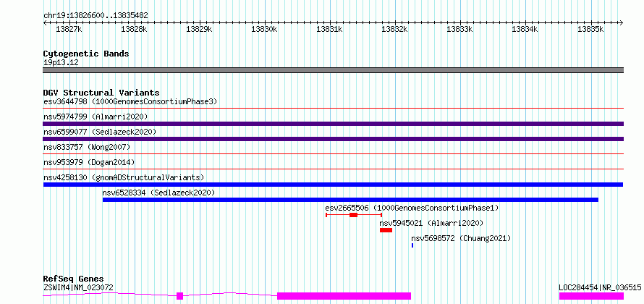Click the DGV Structural Variants track title
The height and width of the screenshot is (304, 644).
pyautogui.click(x=101, y=93)
